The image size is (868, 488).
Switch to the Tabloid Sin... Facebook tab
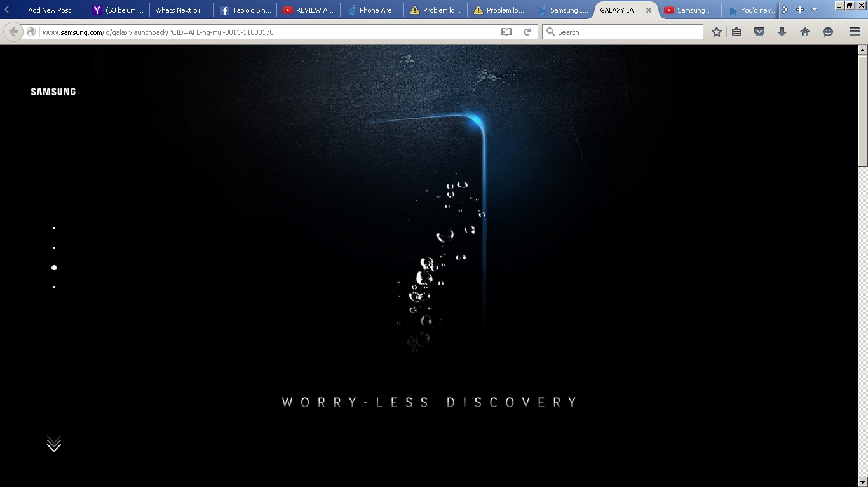point(245,10)
